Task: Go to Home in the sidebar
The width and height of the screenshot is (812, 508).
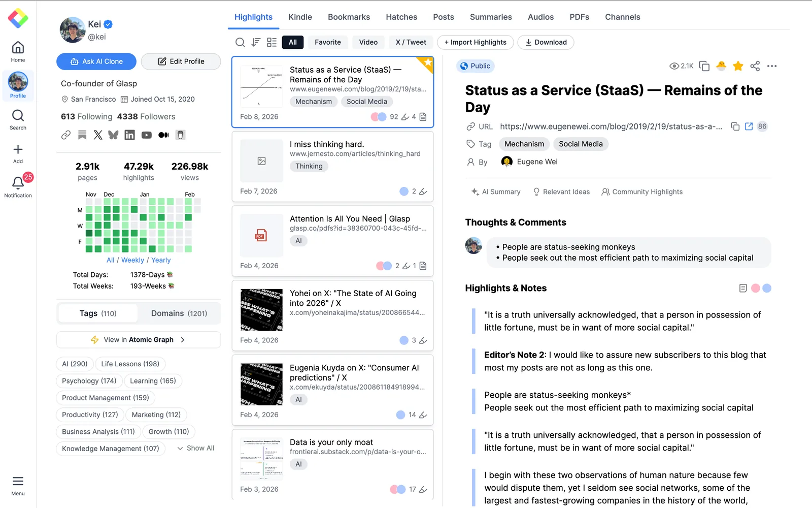Action: (18, 52)
